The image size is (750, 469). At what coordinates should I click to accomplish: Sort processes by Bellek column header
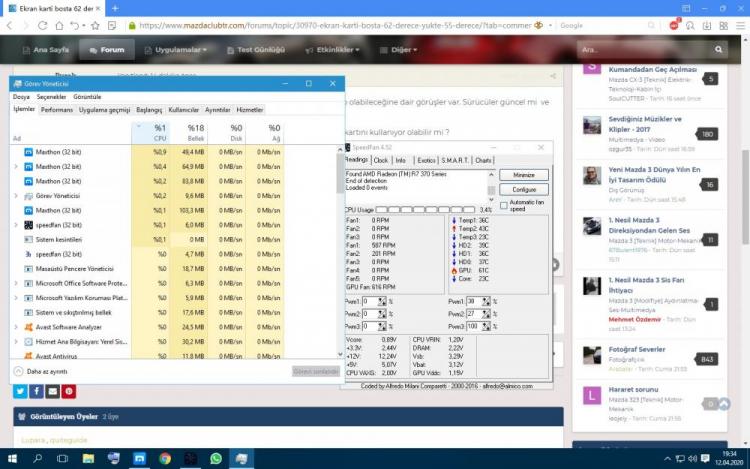coord(188,132)
